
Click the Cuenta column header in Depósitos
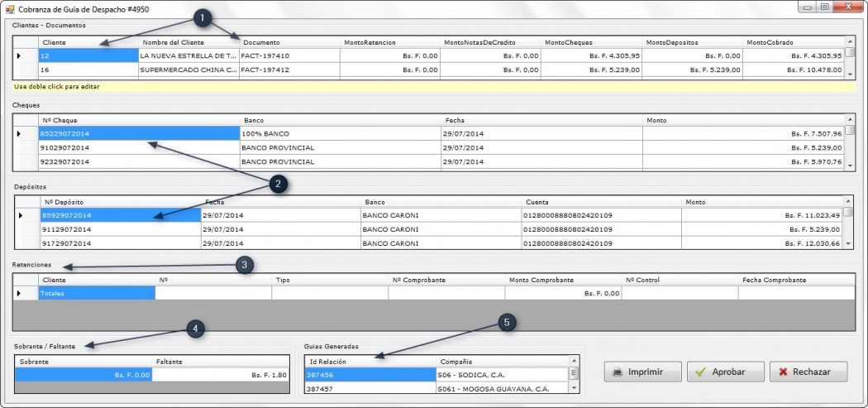pos(601,202)
